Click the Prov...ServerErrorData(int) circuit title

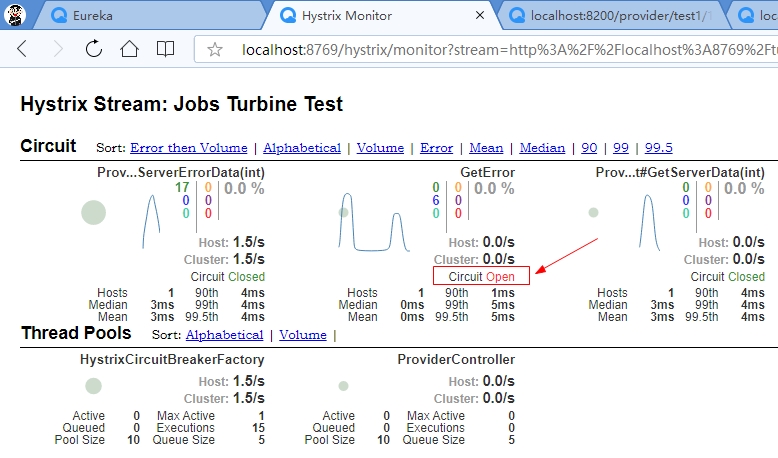[x=181, y=173]
